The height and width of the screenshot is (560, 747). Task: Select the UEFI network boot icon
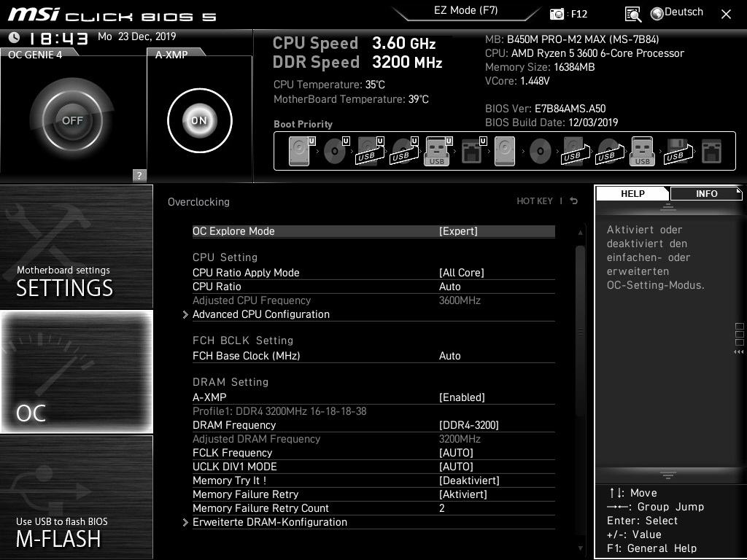click(473, 151)
